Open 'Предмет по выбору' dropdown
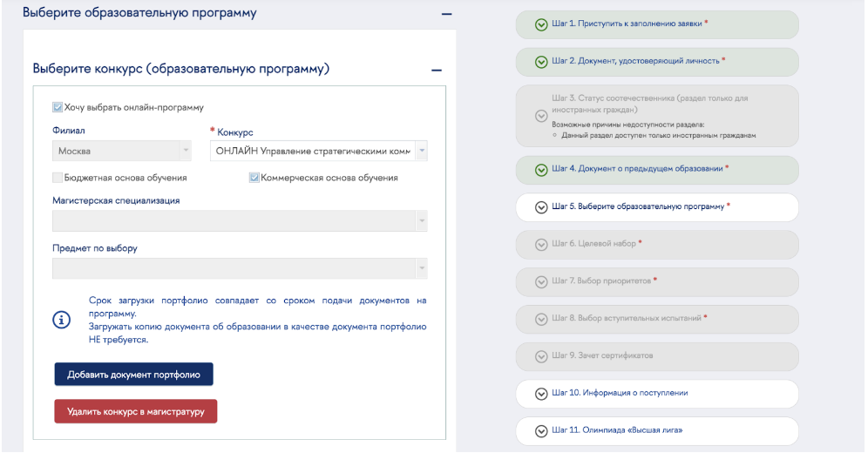Viewport: 868px width, 453px height. tap(240, 268)
